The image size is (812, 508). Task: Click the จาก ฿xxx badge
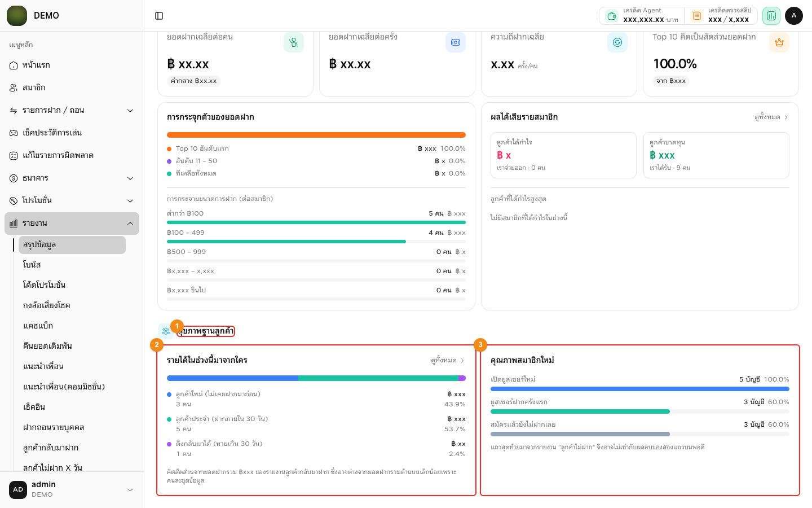[671, 81]
